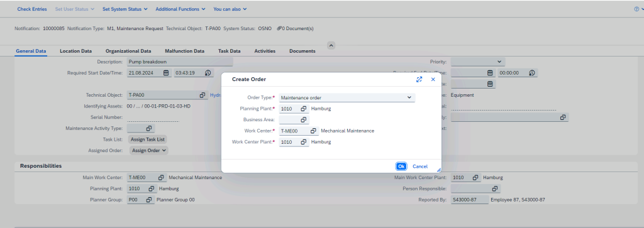Open the Order Type dropdown
The width and height of the screenshot is (644, 228).
(x=409, y=97)
